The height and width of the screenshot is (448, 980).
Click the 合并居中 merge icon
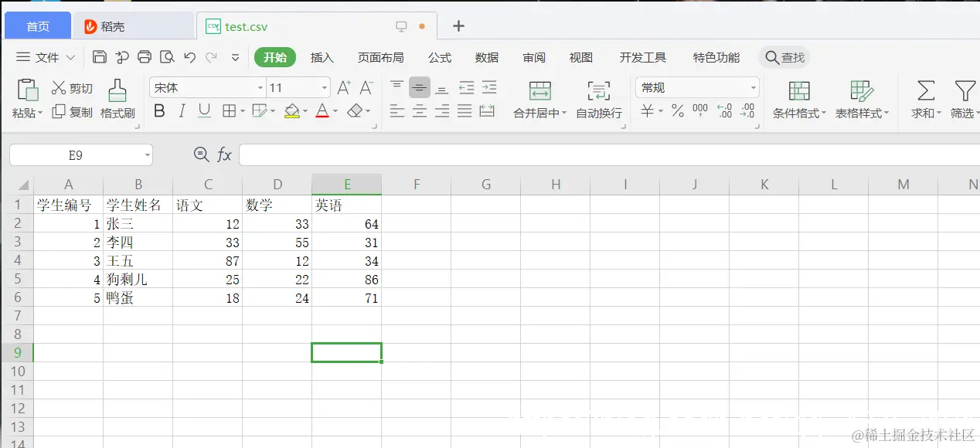540,90
